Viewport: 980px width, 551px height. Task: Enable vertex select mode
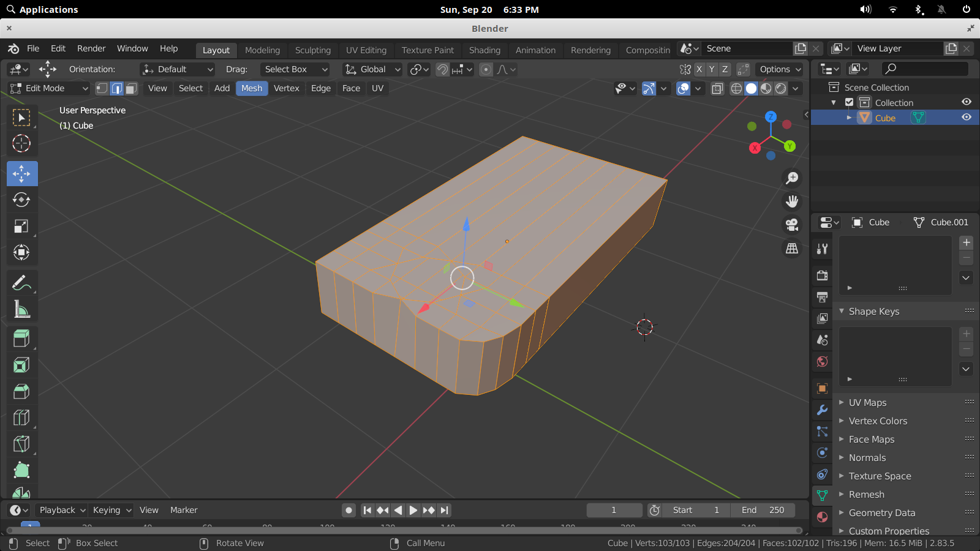pos(102,88)
